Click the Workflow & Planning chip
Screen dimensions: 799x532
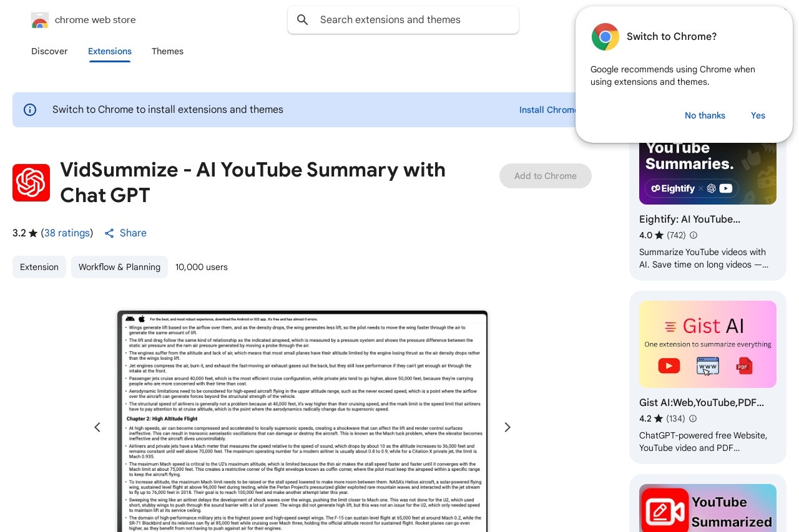point(119,267)
